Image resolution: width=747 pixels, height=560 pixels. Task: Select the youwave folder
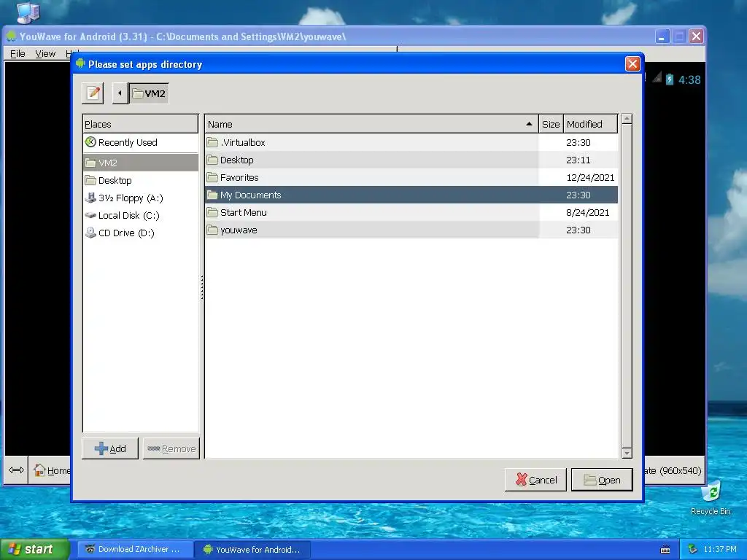[x=411, y=230]
